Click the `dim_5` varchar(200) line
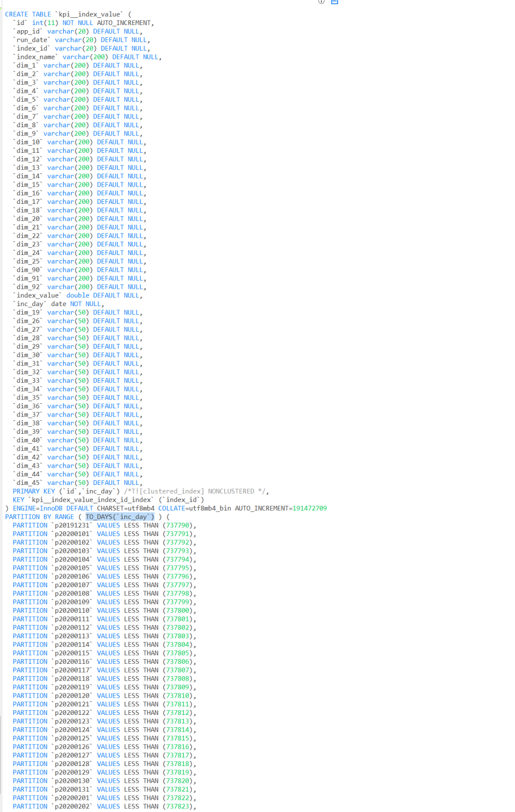 [78, 100]
